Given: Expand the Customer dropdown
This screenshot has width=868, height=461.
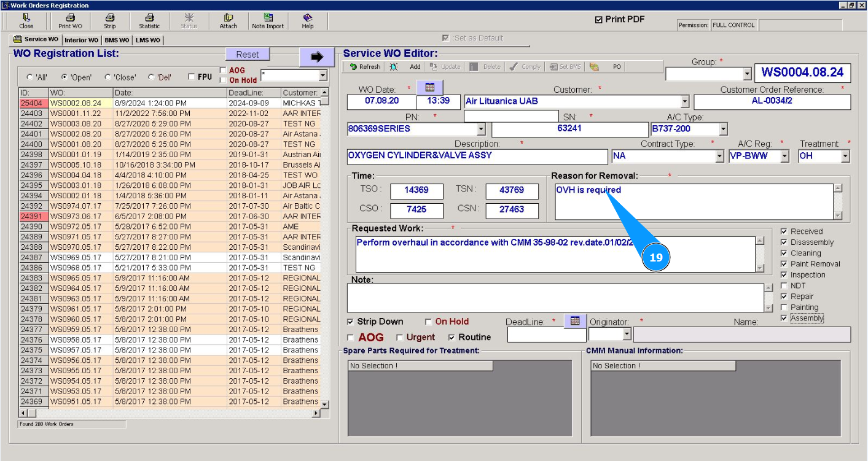Looking at the screenshot, I should pyautogui.click(x=685, y=102).
